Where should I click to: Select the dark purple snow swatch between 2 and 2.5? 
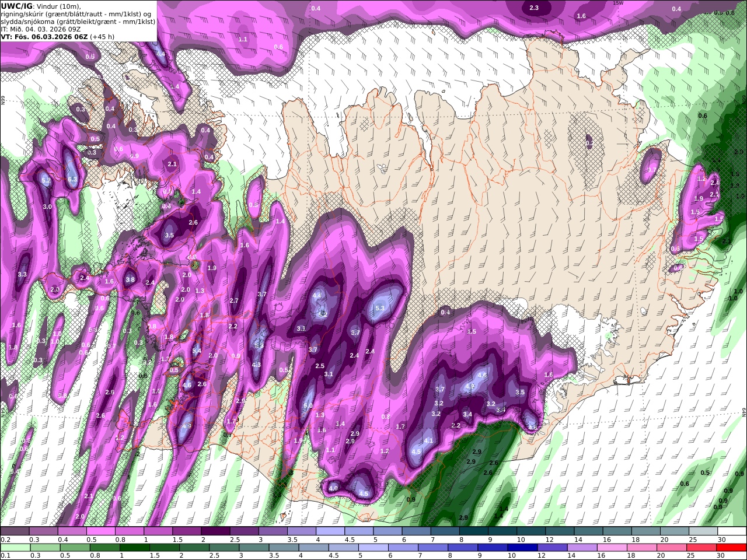tap(215, 531)
